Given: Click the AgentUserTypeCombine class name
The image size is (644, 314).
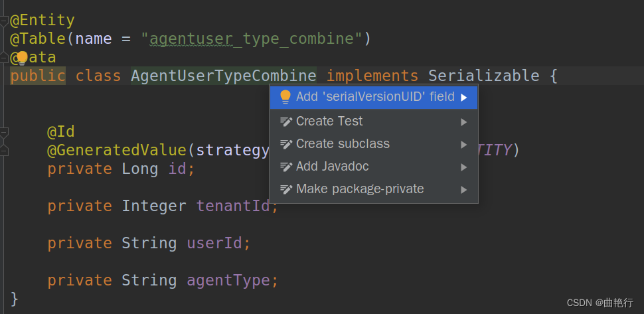Looking at the screenshot, I should [223, 76].
